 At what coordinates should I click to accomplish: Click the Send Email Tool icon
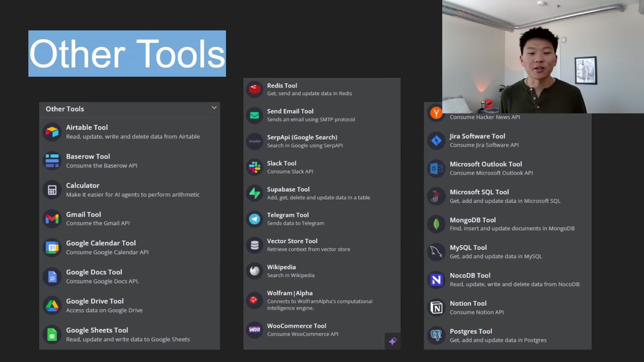(254, 115)
